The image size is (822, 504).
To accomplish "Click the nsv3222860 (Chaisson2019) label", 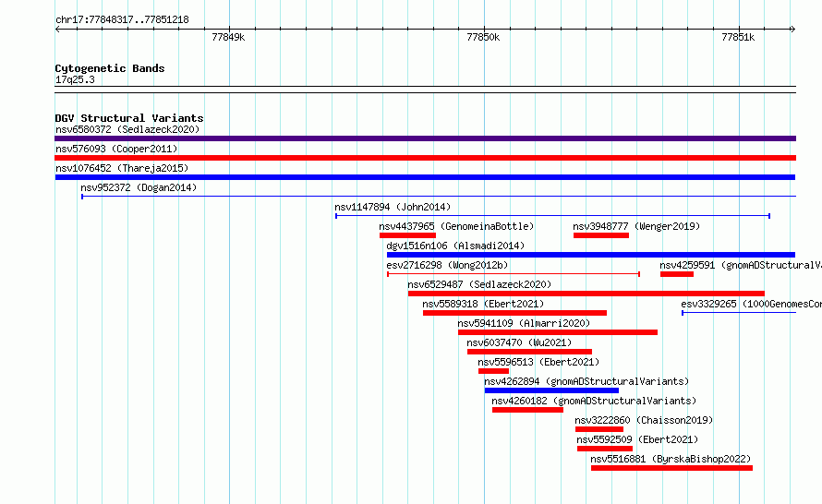I will point(644,420).
